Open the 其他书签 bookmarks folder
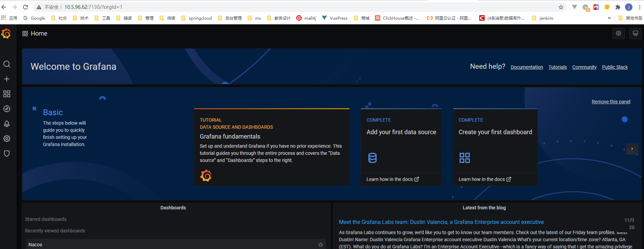The image size is (644, 249). tap(630, 18)
